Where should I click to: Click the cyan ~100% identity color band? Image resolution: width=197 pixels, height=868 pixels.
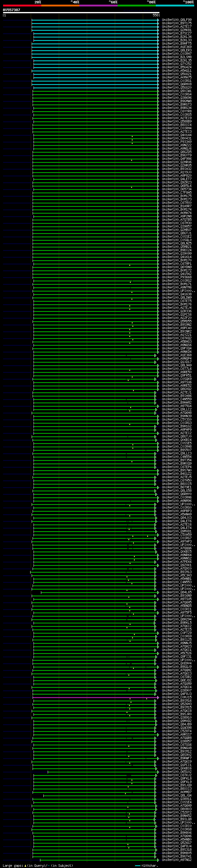pyautogui.click(x=175, y=6)
